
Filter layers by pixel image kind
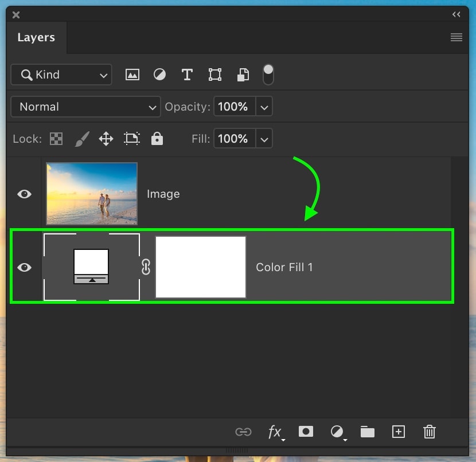tap(132, 75)
